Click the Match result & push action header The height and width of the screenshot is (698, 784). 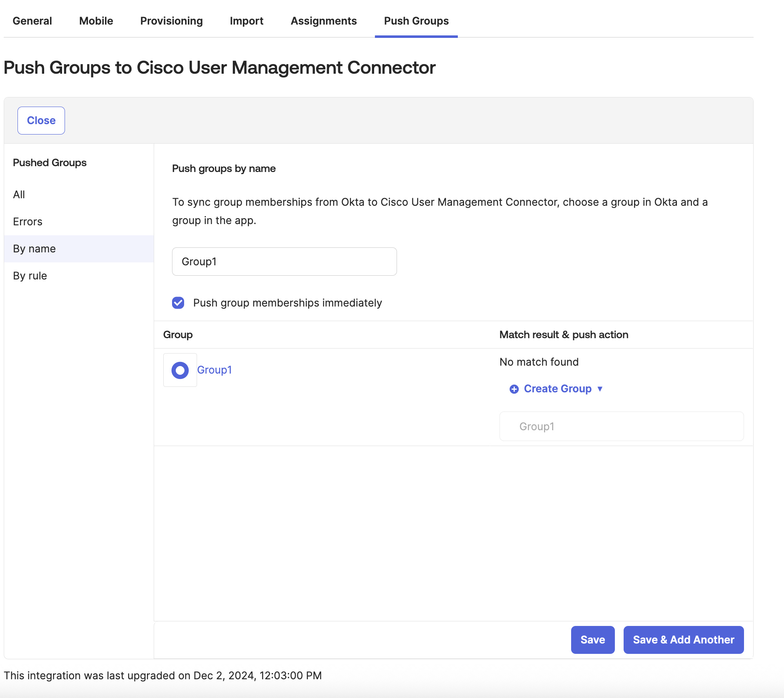[x=564, y=334]
